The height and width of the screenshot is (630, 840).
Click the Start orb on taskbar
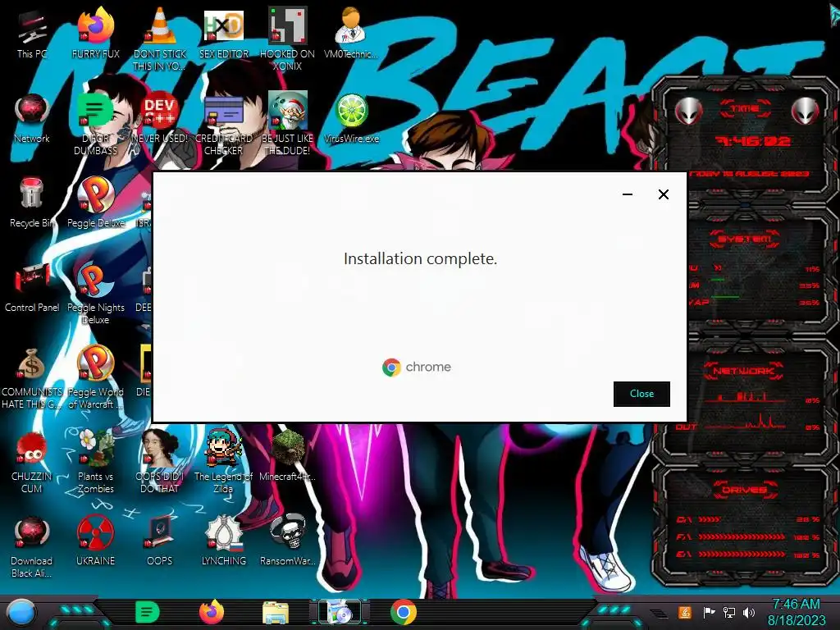click(21, 612)
